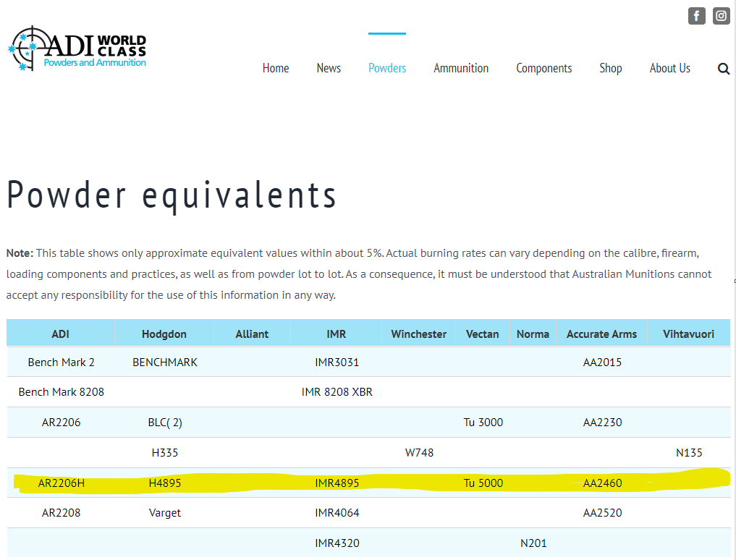Select the IMR4064 cell
This screenshot has height=560, width=736.
[337, 513]
